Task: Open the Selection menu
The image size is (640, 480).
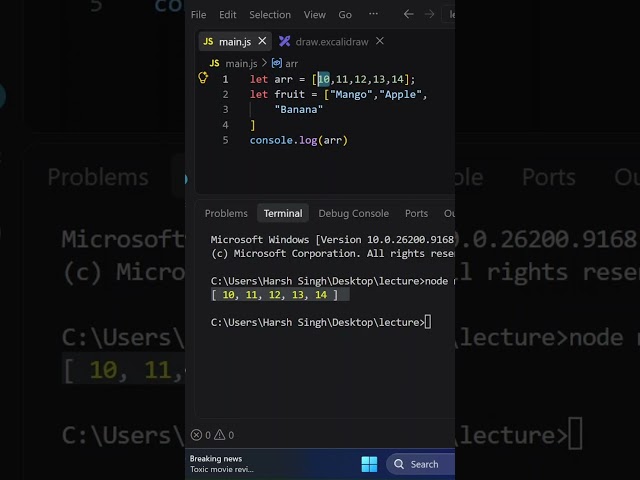Action: coord(270,15)
